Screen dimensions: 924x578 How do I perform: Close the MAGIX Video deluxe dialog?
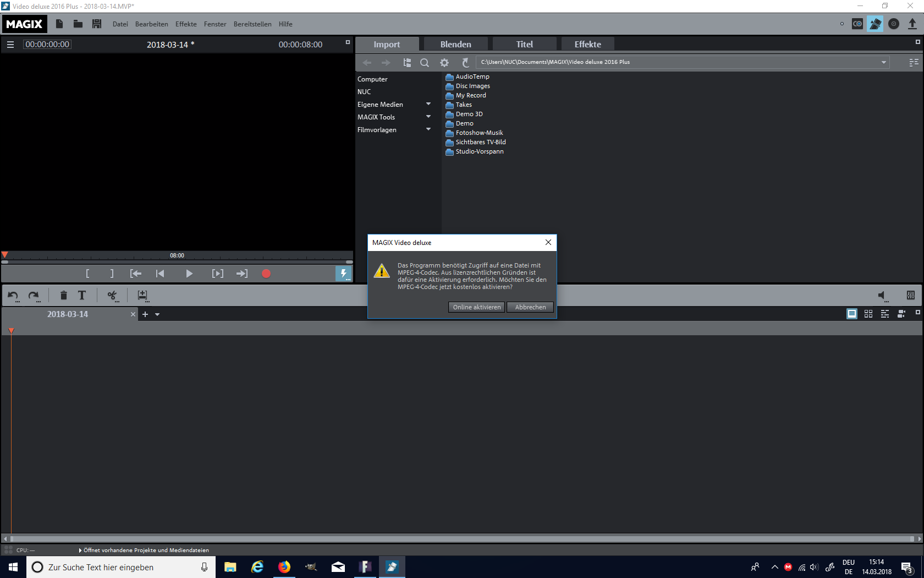(548, 242)
